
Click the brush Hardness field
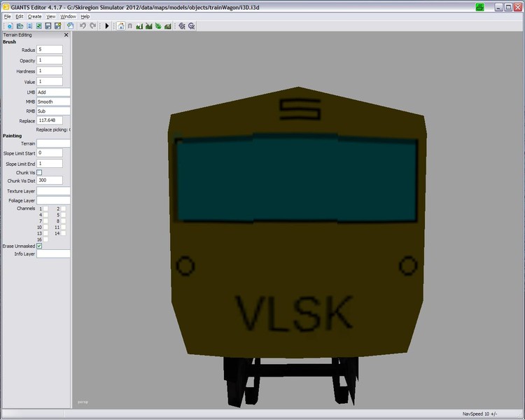click(x=50, y=71)
